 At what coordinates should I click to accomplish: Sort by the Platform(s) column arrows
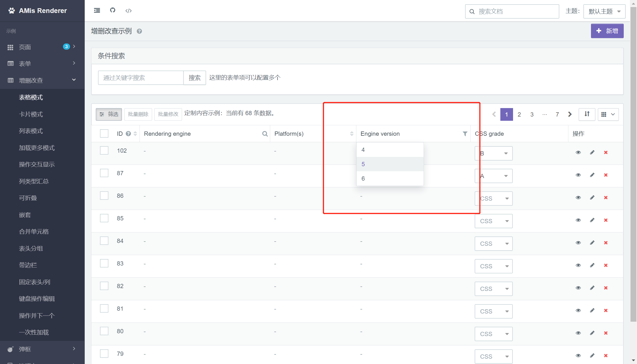pyautogui.click(x=352, y=134)
